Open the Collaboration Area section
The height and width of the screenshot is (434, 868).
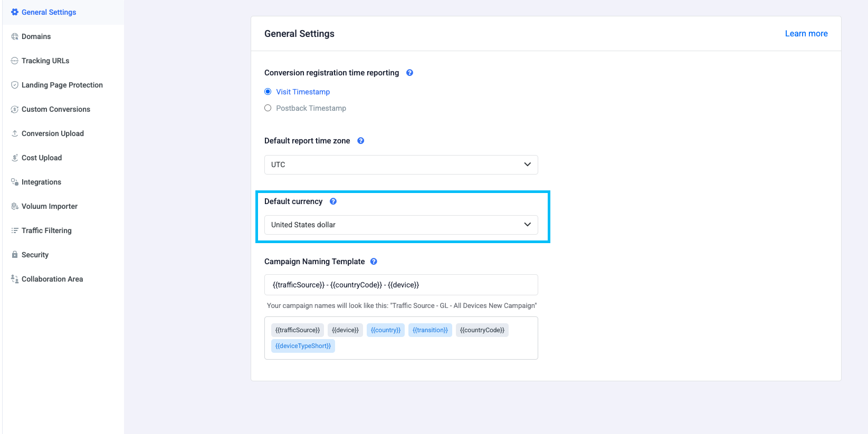[63, 279]
